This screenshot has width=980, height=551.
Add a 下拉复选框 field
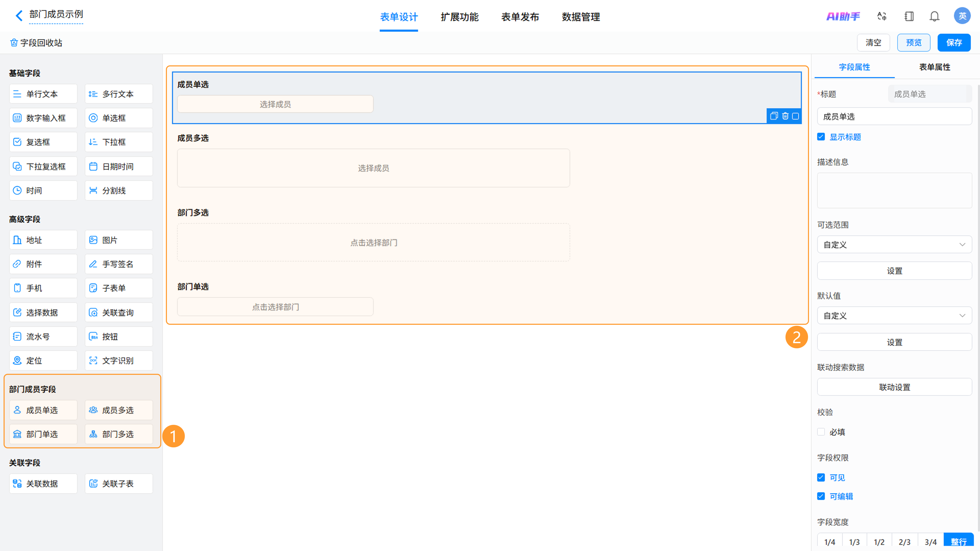pos(43,166)
